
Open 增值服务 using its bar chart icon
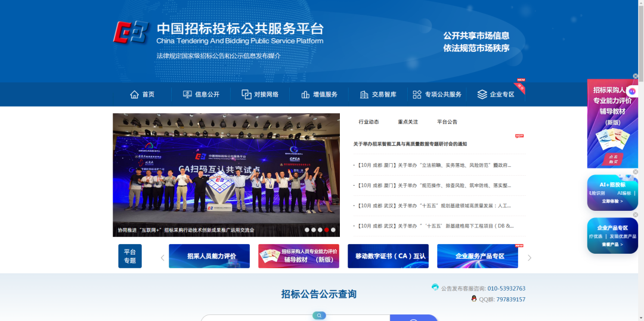pyautogui.click(x=305, y=95)
